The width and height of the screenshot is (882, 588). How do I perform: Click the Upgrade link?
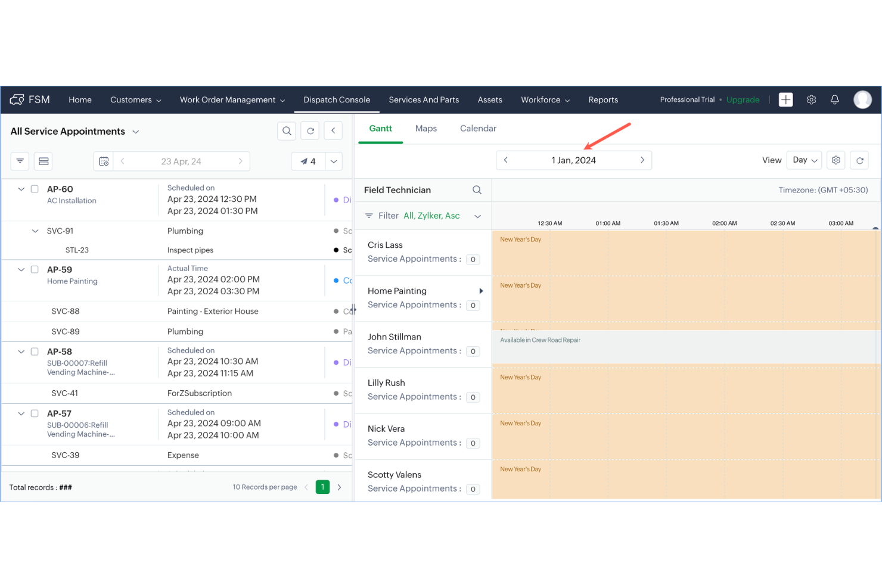point(743,99)
